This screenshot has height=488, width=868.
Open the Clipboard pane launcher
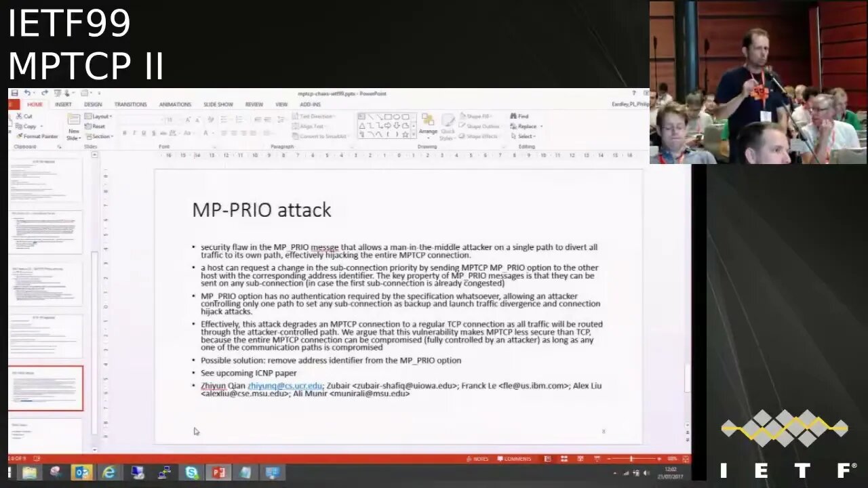[59, 146]
